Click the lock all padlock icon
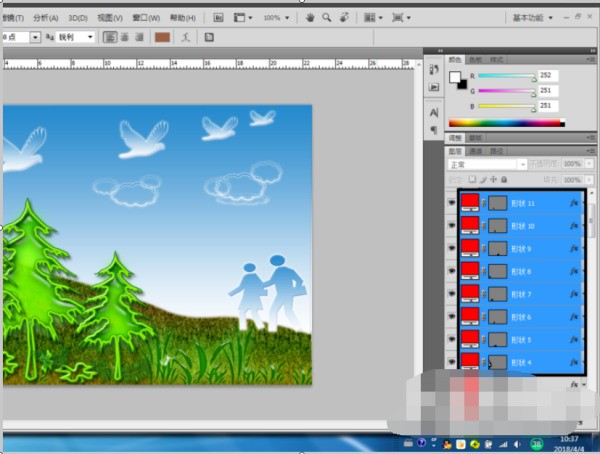Screen dimensions: 600x454 point(502,179)
